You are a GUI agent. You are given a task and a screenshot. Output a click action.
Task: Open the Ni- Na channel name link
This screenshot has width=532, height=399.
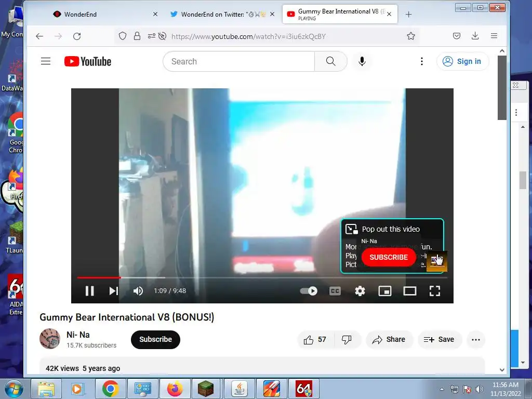pos(78,335)
